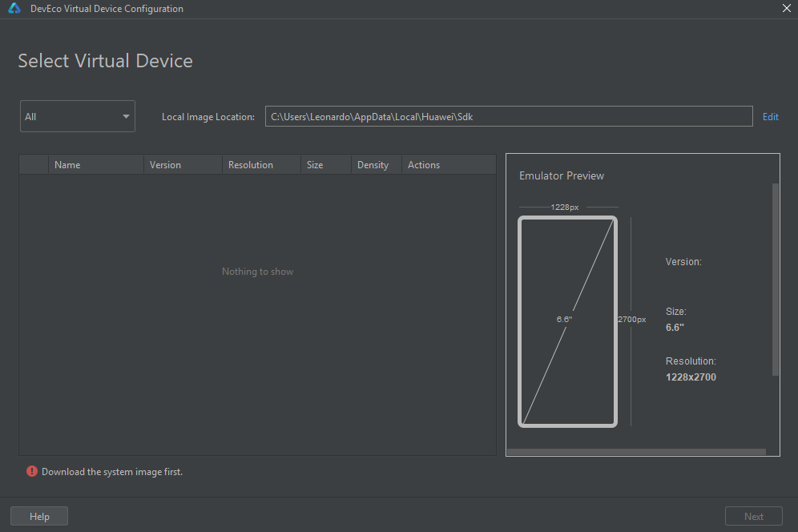The height and width of the screenshot is (532, 798).
Task: Click the Emulator Preview horizontal scrollbar
Action: [636, 452]
